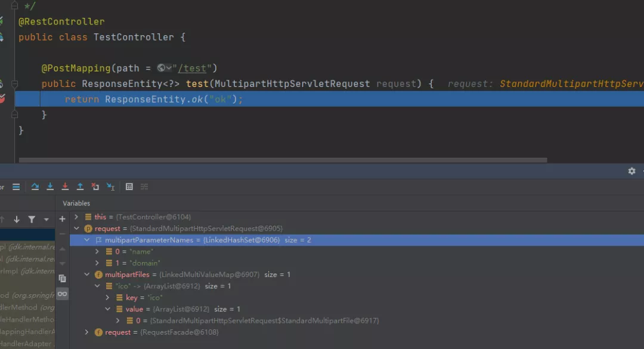
Task: Add a new watch with the plus icon
Action: [62, 219]
